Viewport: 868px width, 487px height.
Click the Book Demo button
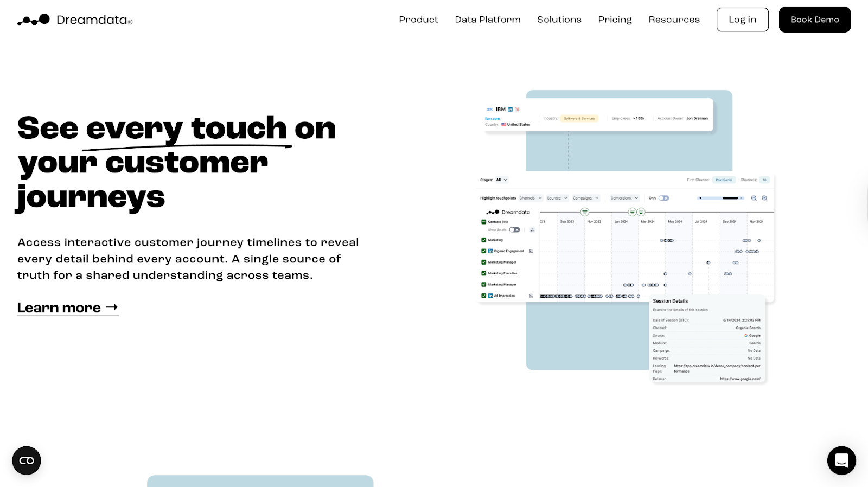(815, 20)
